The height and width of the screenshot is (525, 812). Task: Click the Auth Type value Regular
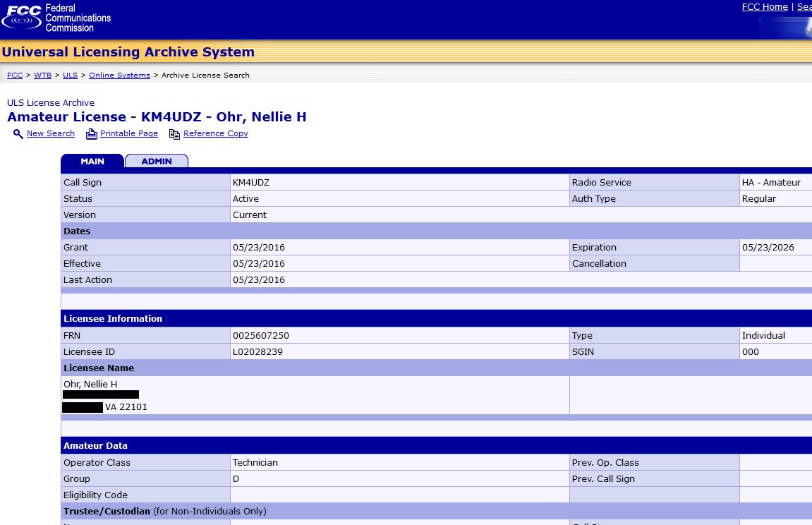coord(758,198)
